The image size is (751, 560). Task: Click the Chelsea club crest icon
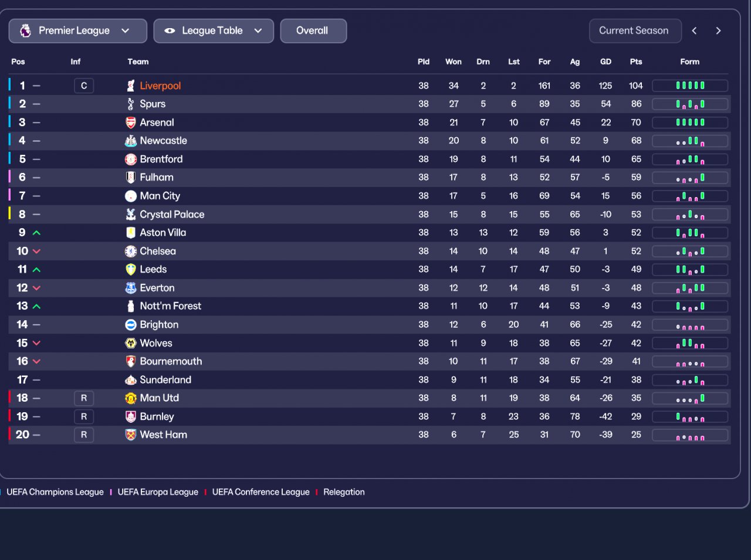(x=131, y=251)
